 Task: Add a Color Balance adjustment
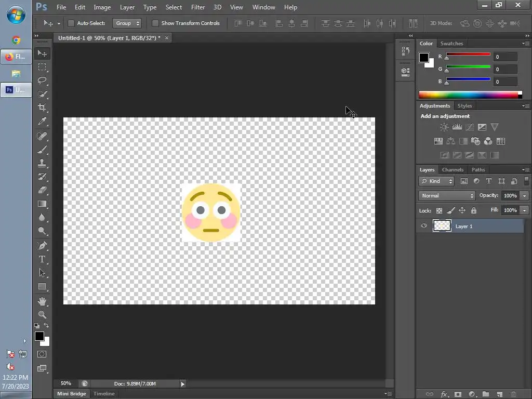[x=450, y=141]
